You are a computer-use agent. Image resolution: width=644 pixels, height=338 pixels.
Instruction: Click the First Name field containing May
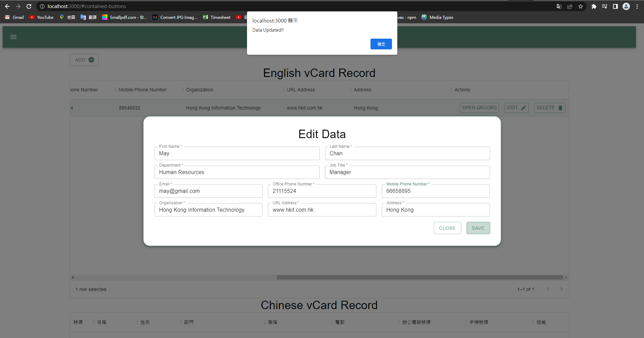(237, 153)
